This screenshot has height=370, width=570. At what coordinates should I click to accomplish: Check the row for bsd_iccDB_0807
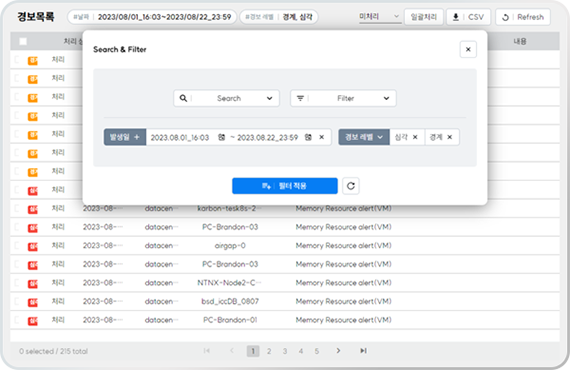(x=17, y=301)
